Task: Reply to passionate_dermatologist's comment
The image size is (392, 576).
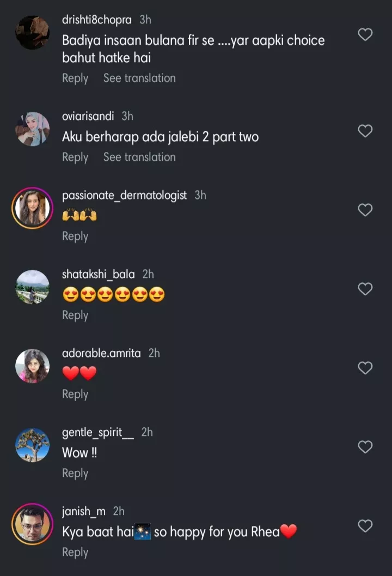Action: pyautogui.click(x=75, y=236)
